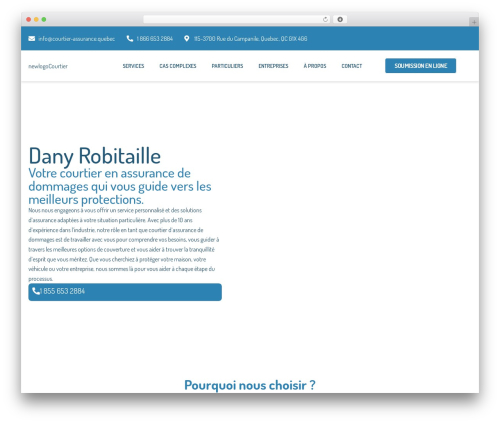Click the browser download indicator icon
This screenshot has width=500, height=423.
[x=340, y=19]
